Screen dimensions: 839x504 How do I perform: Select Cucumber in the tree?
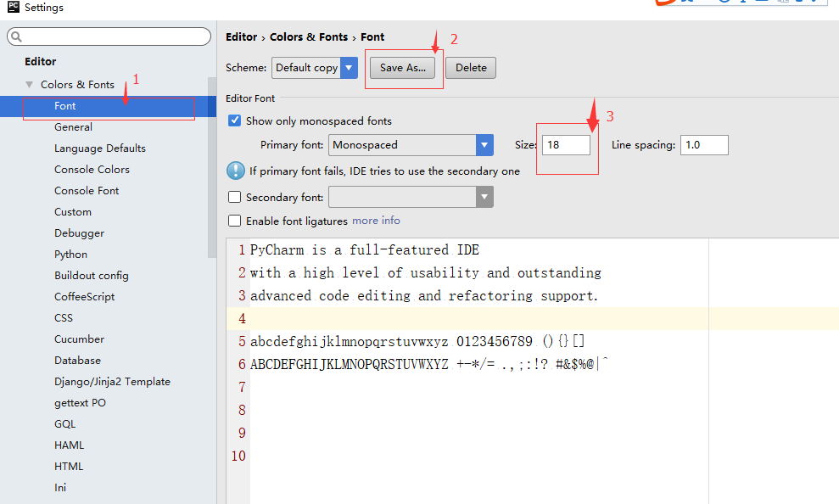coord(79,339)
